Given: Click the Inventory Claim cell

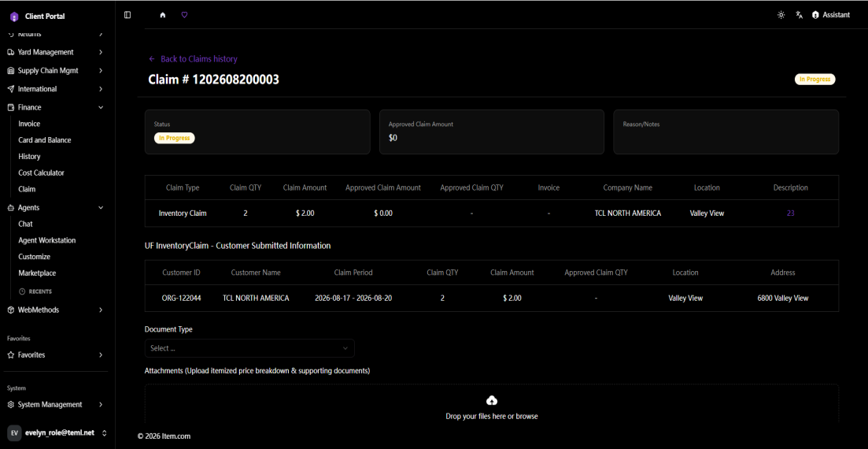Looking at the screenshot, I should click(x=183, y=213).
